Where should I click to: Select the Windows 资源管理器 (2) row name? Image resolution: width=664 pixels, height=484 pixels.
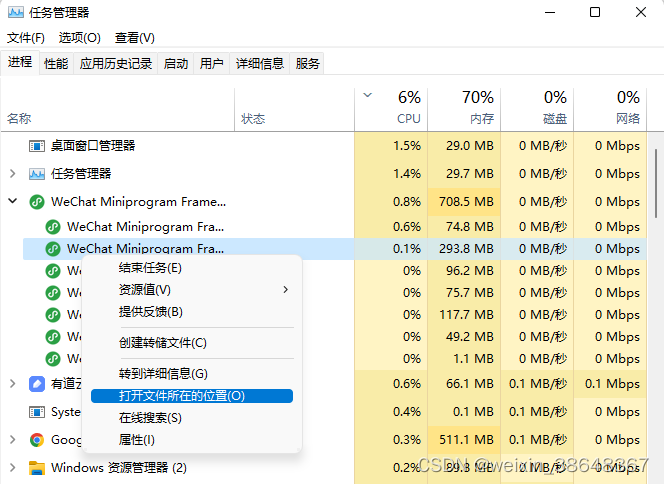119,468
